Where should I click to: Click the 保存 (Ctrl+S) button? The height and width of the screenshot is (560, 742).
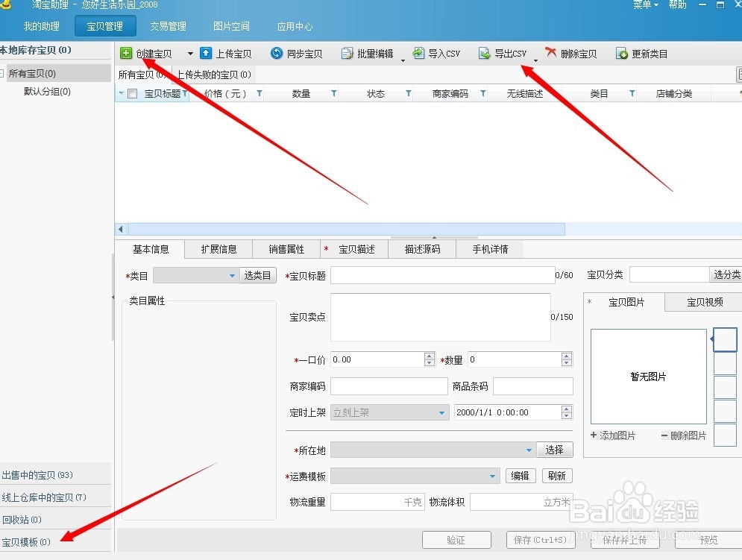coord(541,540)
